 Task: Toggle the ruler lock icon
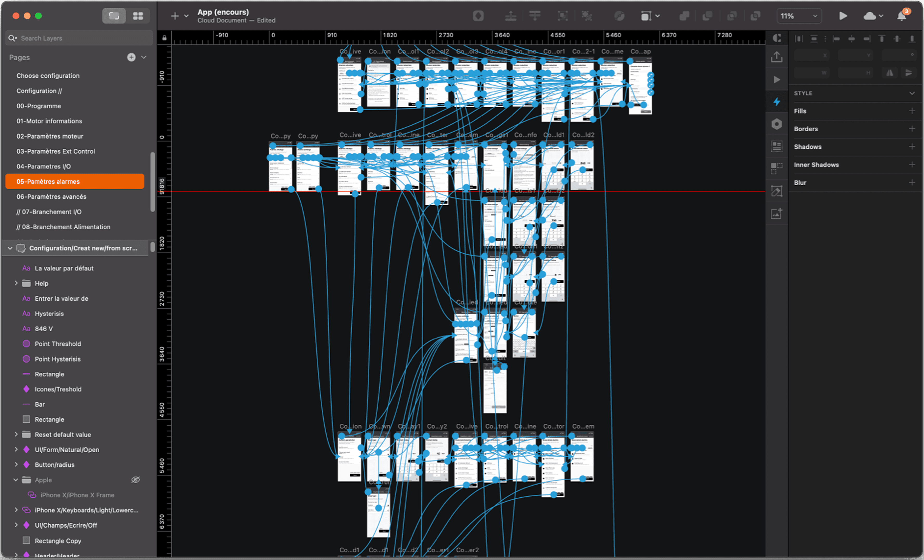pos(164,38)
